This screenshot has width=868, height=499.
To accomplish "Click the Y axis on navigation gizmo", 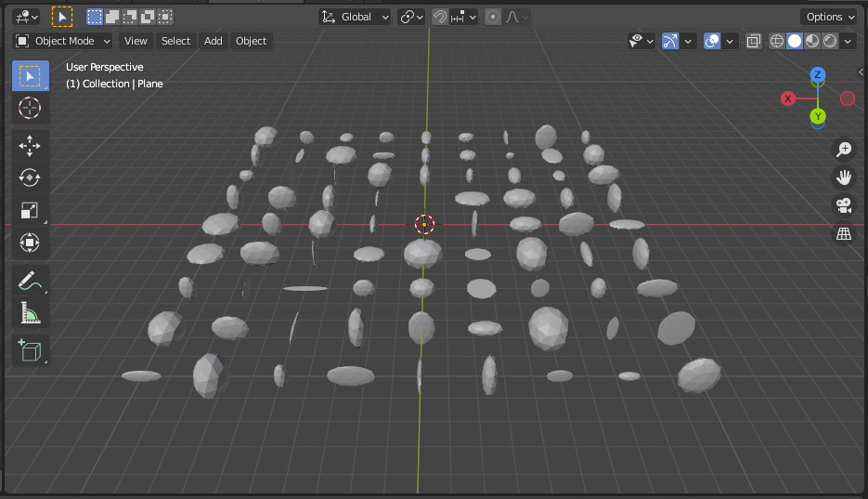I will click(818, 116).
